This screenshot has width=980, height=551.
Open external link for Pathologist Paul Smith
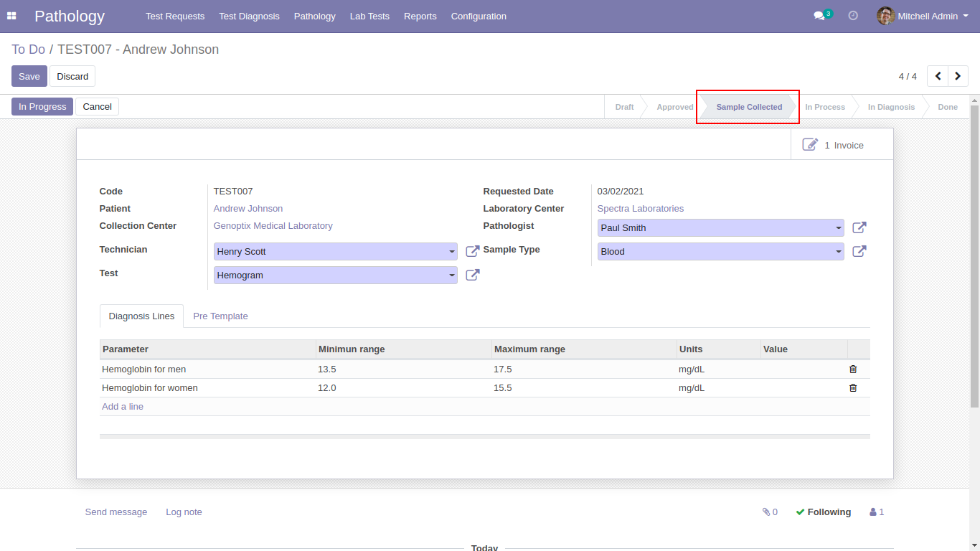click(x=859, y=228)
